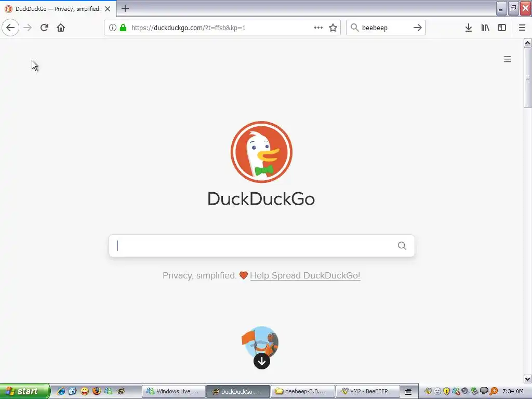Click the magnifier icon in Firefox search box
532x399 pixels.
[x=354, y=28]
